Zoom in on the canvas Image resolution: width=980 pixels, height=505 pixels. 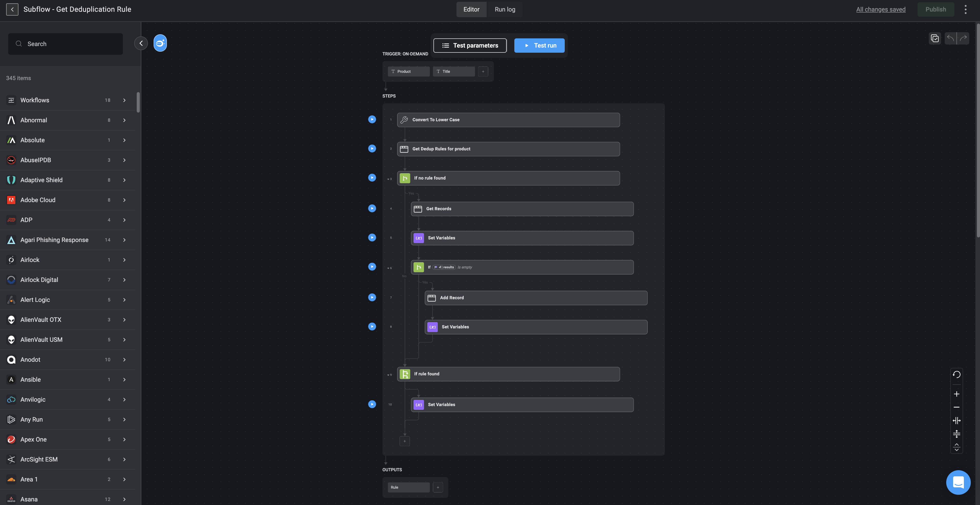[956, 394]
